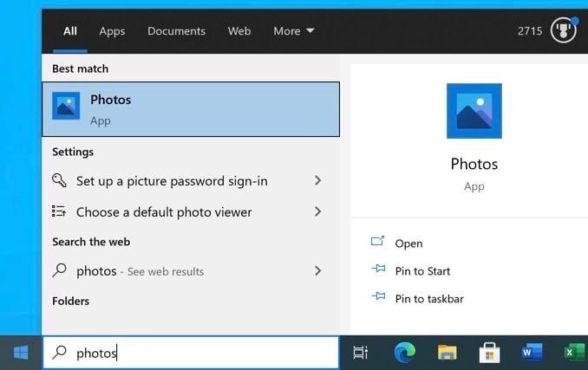
Task: Launch File Explorer from the taskbar
Action: (x=447, y=352)
